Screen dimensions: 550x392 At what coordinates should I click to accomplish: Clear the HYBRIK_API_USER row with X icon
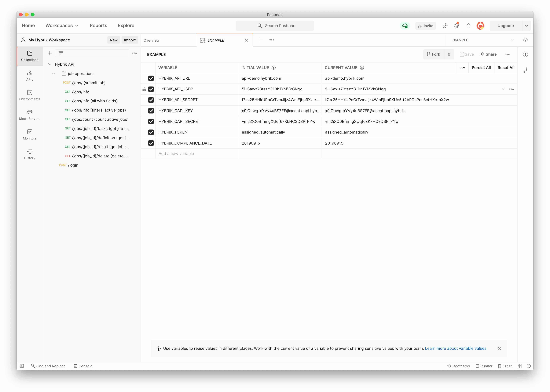pos(503,89)
